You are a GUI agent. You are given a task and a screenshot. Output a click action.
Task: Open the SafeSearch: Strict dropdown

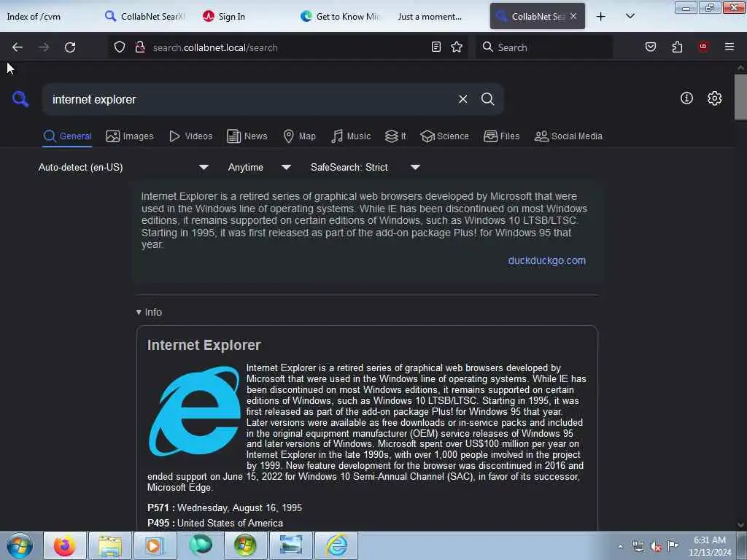(365, 167)
